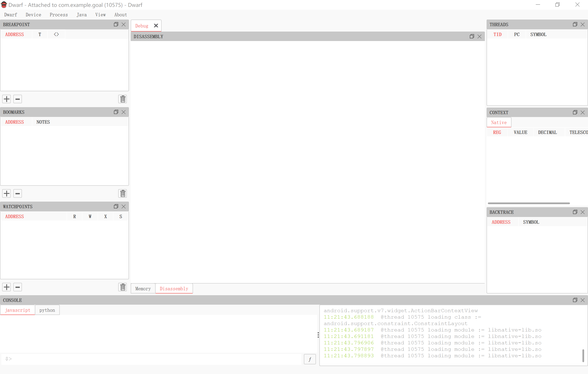Clear all watchpoints with trash icon

coord(123,287)
